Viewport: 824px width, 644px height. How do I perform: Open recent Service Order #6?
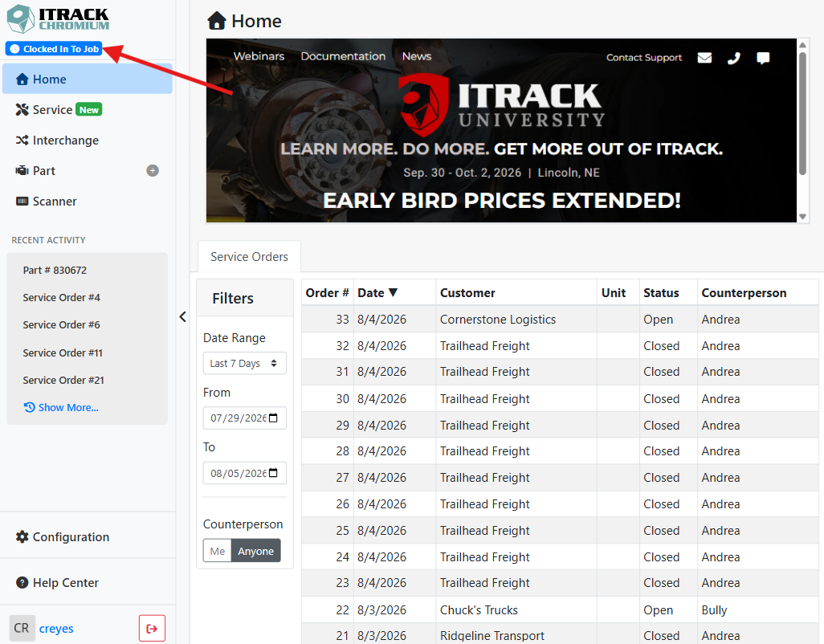[x=62, y=324]
